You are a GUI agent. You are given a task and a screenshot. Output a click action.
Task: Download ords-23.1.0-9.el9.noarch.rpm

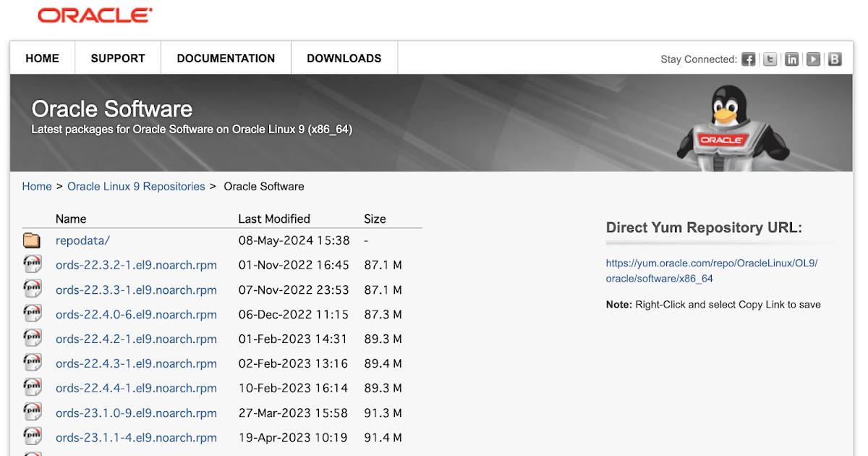[136, 413]
